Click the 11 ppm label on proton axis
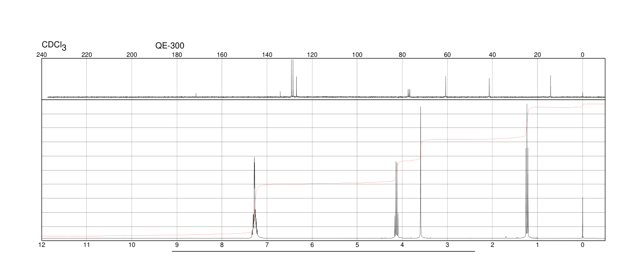Viewport: 644px width, 278px height. [x=87, y=245]
